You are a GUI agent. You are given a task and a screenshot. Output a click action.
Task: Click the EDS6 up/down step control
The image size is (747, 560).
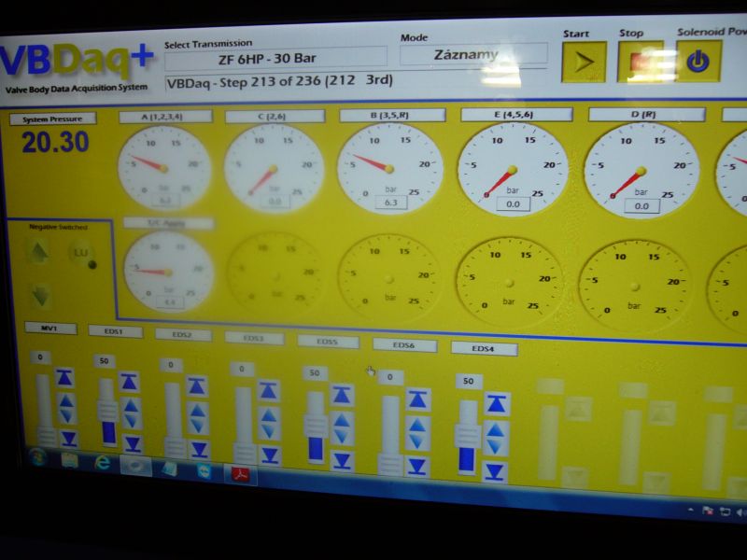tap(417, 433)
